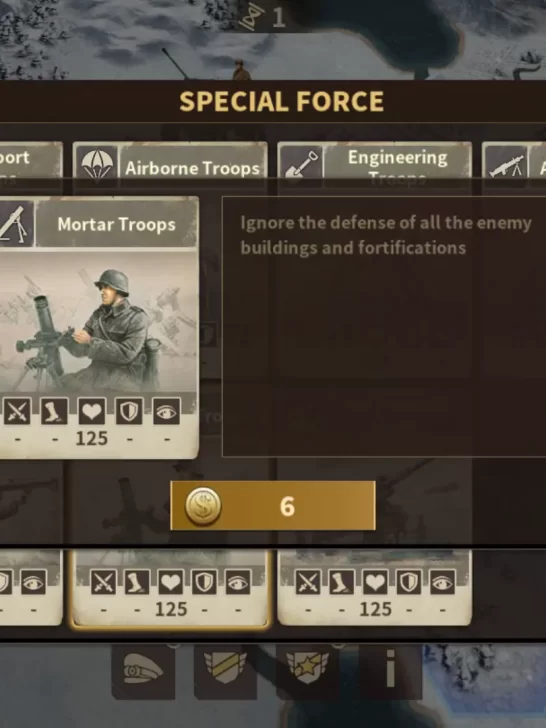
Task: Select the Engineering Troops shovel icon
Action: pyautogui.click(x=301, y=165)
